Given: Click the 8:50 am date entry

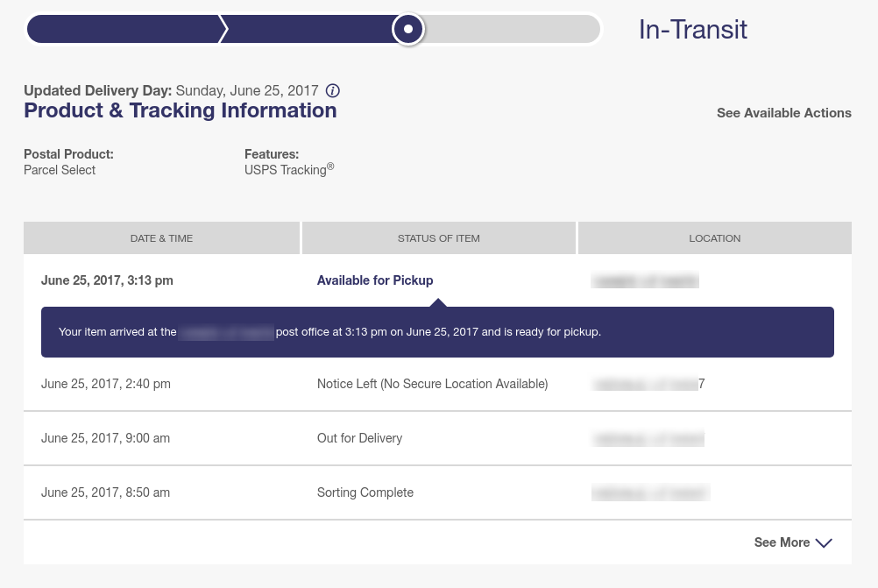Looking at the screenshot, I should click(105, 492).
